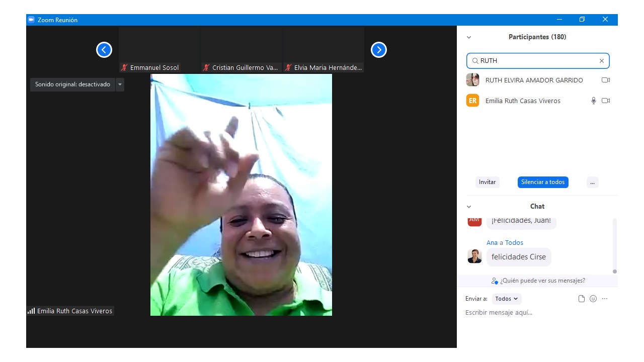Click the chat scrollbar thumb
Screen dimensions: 644x362
coord(614,271)
